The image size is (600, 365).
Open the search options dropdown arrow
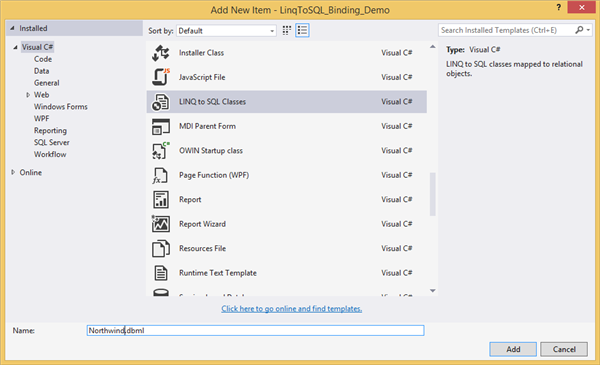(589, 30)
